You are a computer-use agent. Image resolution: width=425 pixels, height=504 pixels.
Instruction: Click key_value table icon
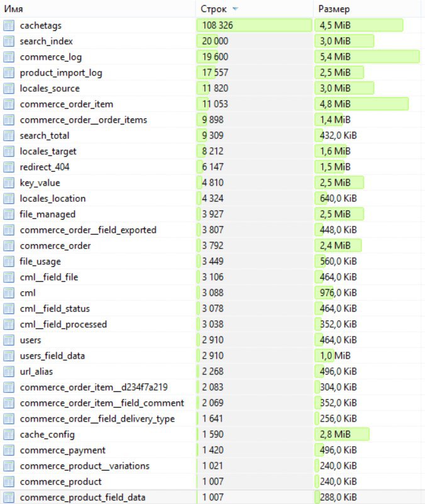(x=9, y=183)
